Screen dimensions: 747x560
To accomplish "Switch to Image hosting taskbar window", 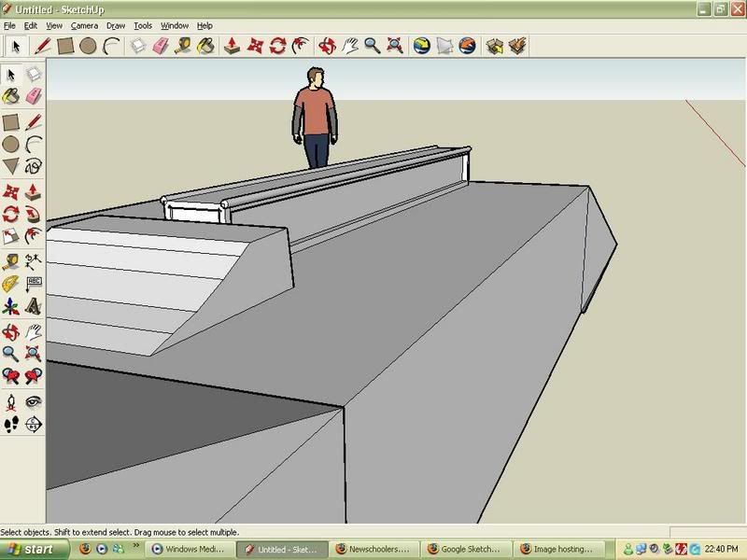I will point(560,550).
